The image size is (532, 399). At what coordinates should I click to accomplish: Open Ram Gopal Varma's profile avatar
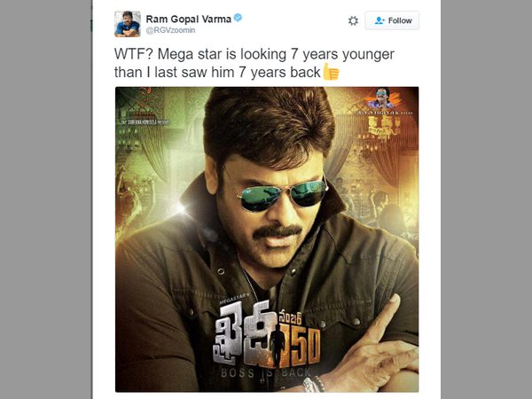(x=127, y=24)
